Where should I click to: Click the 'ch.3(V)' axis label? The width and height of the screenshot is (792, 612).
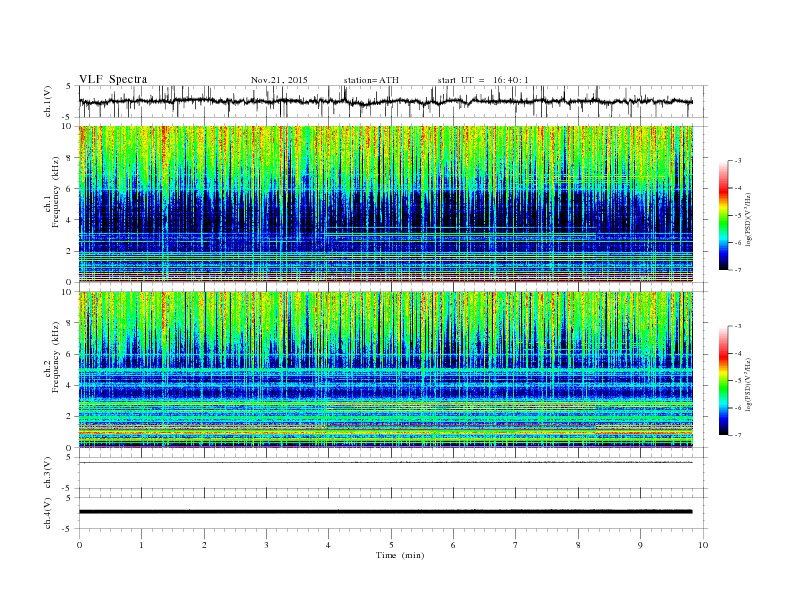(48, 473)
